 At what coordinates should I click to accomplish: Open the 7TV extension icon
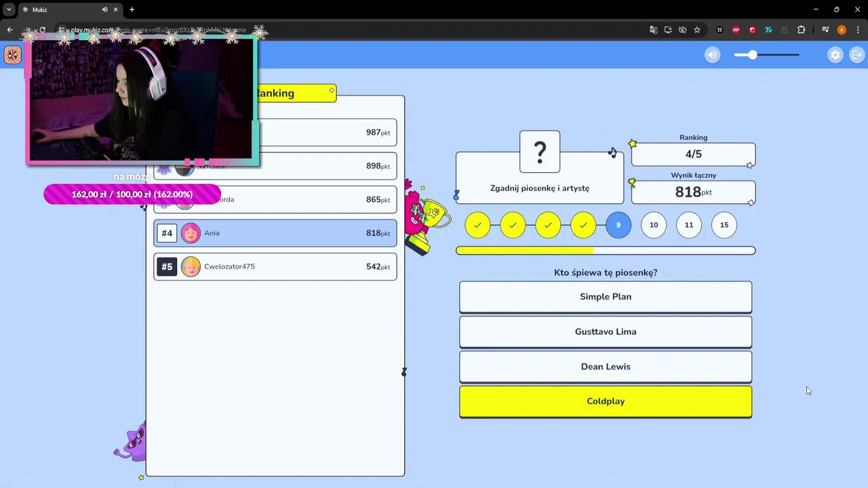coord(768,30)
